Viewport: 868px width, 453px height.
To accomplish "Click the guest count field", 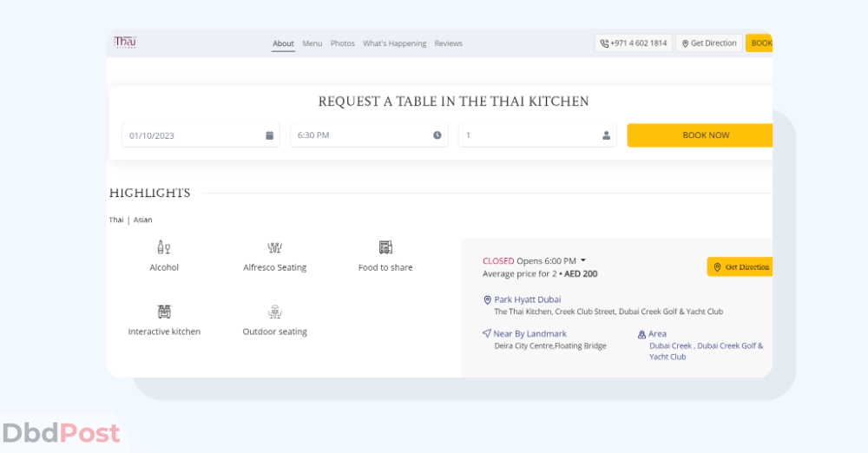I will (537, 135).
